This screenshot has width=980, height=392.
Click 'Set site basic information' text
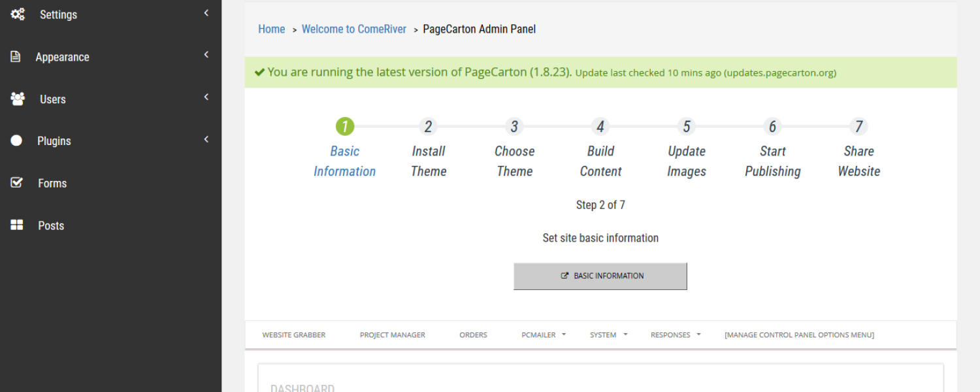point(600,238)
